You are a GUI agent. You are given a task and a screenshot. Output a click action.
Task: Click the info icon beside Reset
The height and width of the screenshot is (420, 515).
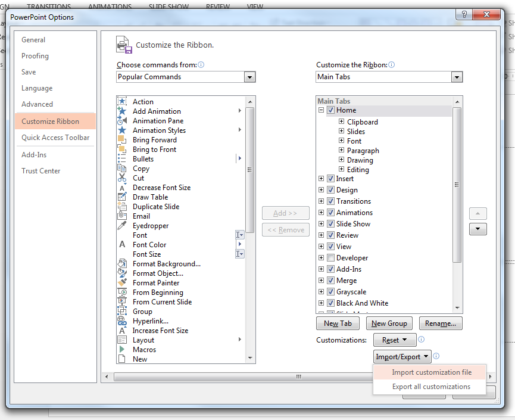(421, 340)
